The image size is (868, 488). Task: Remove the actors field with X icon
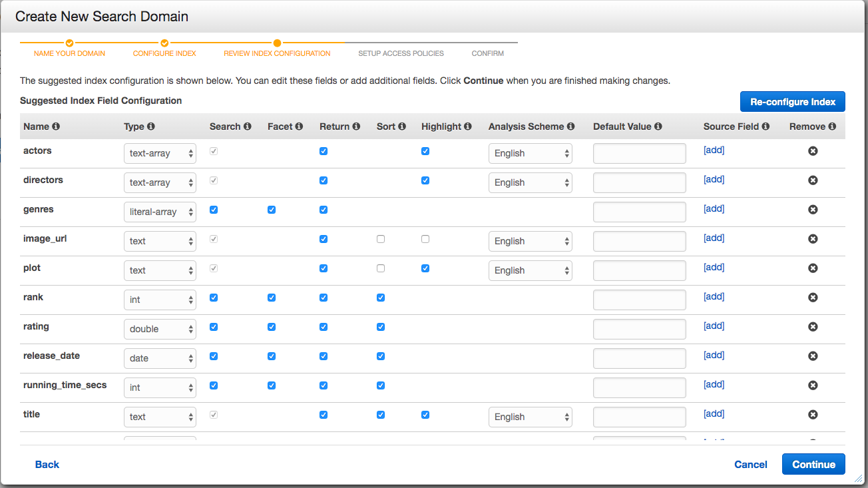click(x=813, y=151)
